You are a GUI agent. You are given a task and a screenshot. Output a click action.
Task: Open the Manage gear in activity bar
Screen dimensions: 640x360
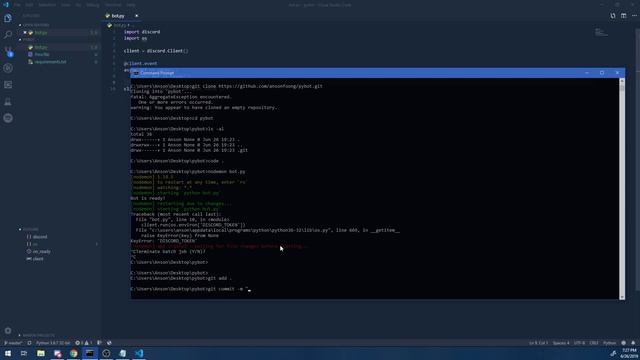point(8,331)
